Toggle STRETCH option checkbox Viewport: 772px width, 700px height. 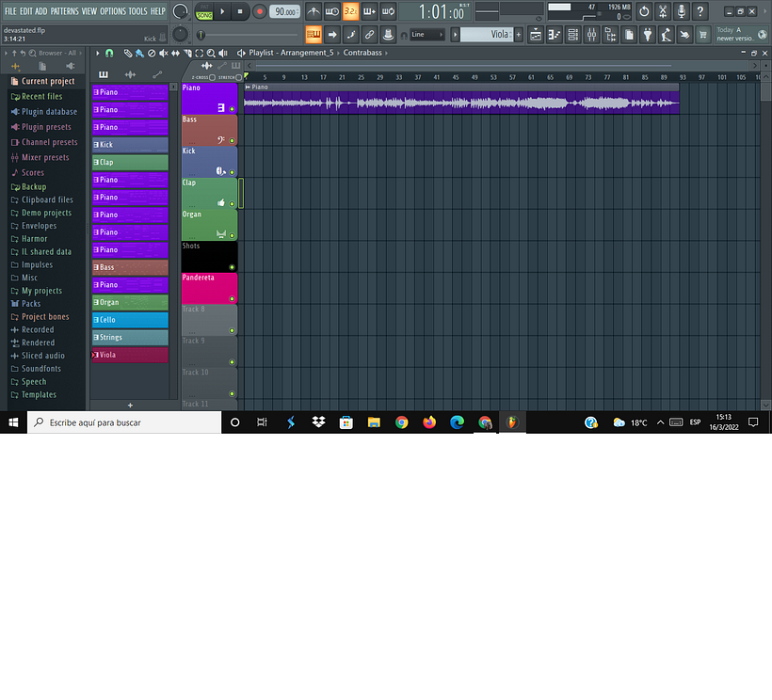click(239, 77)
